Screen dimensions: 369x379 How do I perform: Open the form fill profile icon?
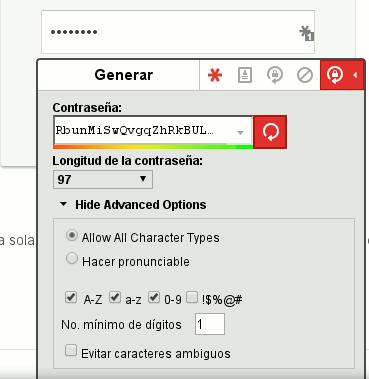[245, 75]
